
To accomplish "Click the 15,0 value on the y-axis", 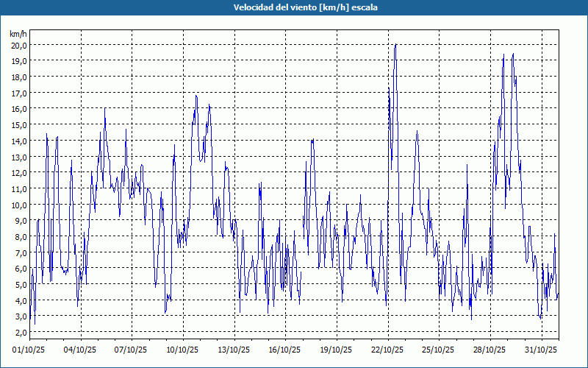I will click(x=18, y=124).
